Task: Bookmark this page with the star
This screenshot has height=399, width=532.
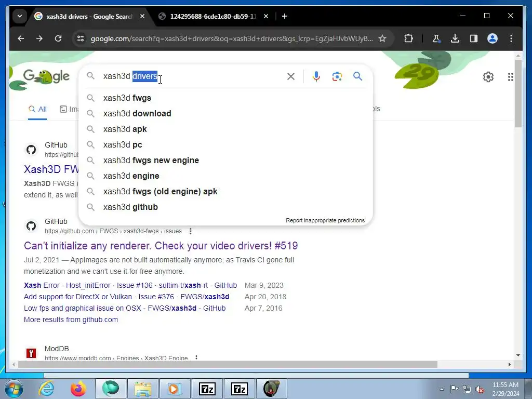Action: click(x=382, y=38)
